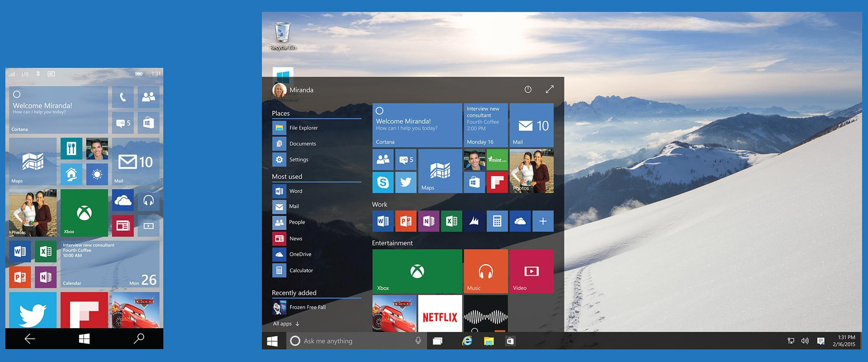Viewport: 868px width, 362px height.
Task: Open the volume control in system tray
Action: coord(805,341)
